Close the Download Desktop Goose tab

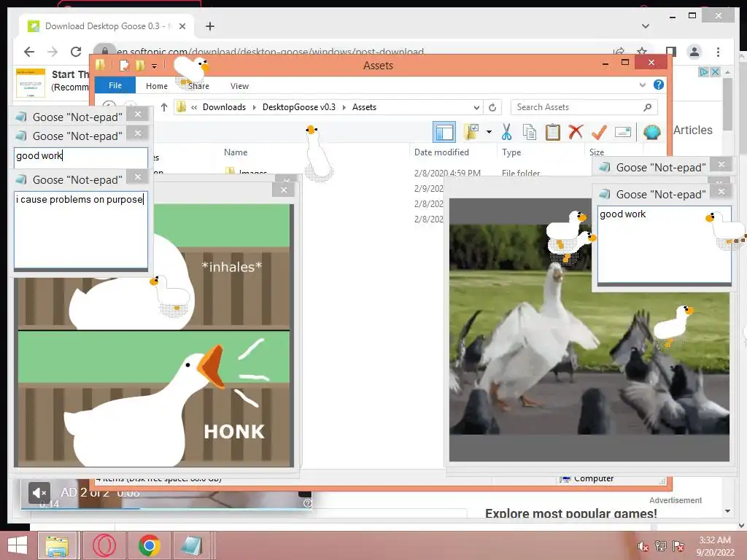coord(182,26)
